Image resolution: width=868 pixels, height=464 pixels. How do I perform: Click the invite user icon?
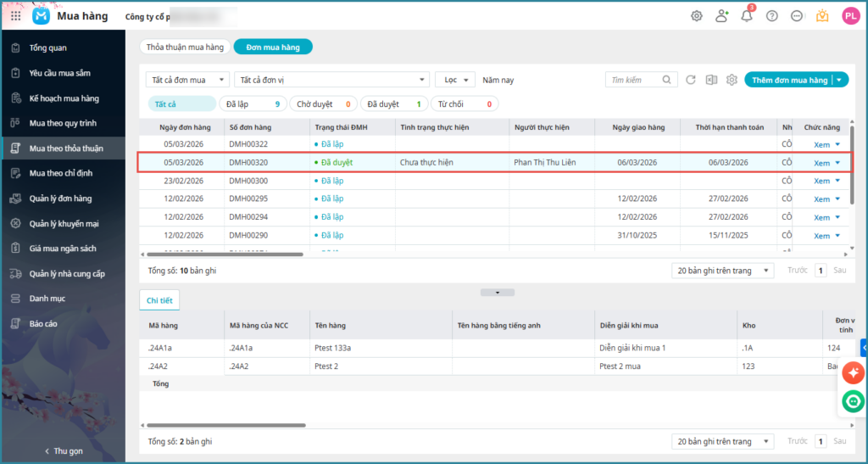click(x=721, y=16)
